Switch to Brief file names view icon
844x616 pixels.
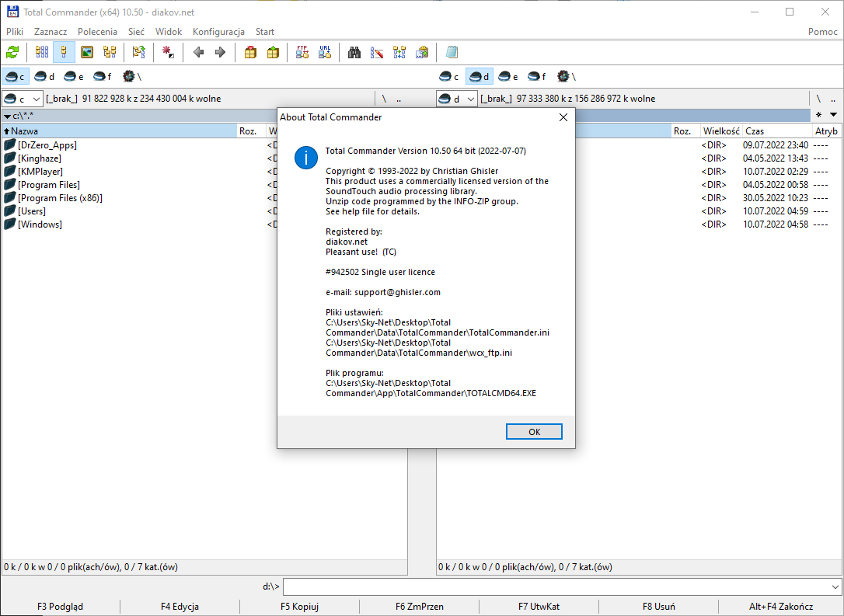tap(42, 52)
